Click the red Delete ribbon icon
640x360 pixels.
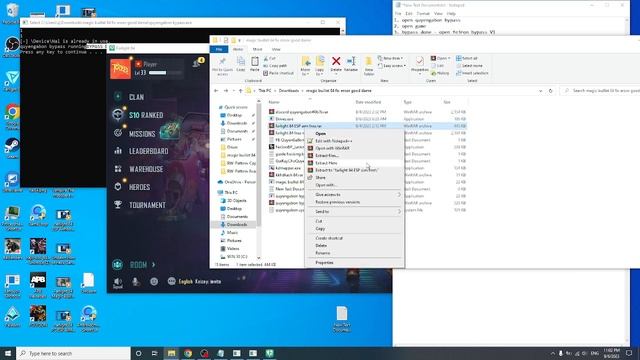click(x=336, y=64)
